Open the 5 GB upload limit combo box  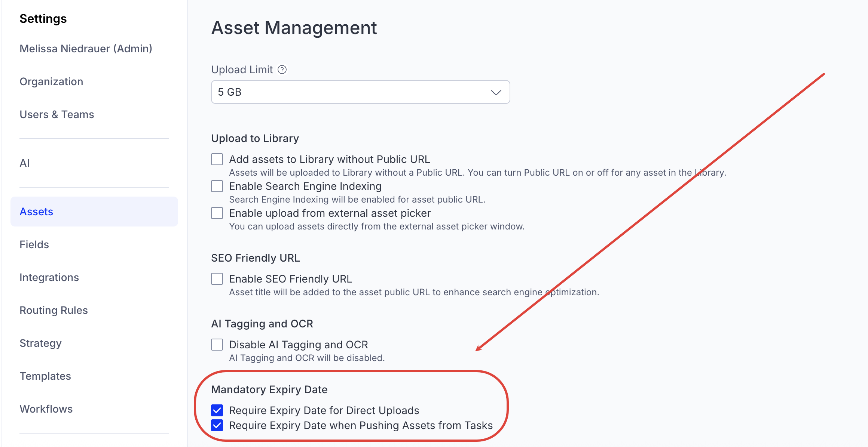(352, 92)
